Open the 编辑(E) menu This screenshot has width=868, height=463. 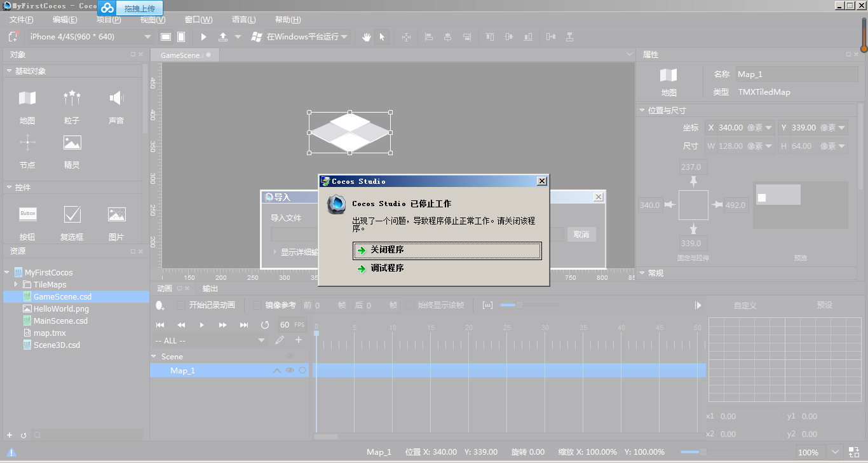[x=65, y=20]
